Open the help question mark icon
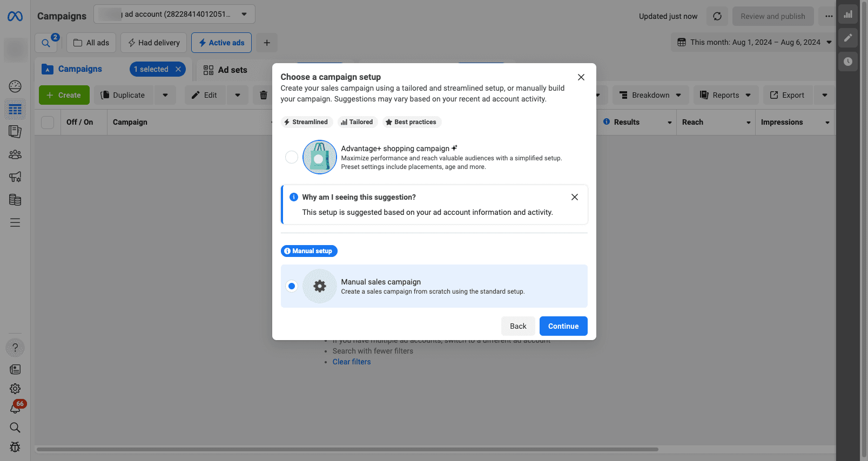 coord(15,348)
